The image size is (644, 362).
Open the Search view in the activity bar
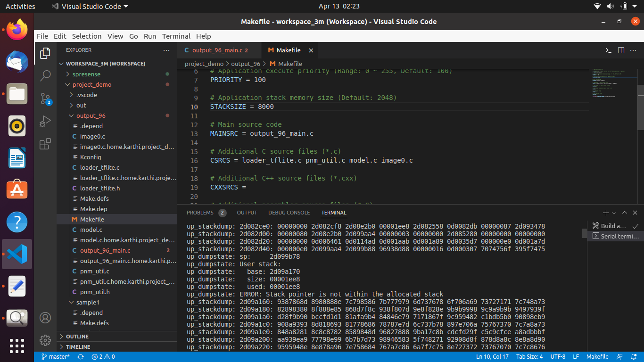(45, 75)
